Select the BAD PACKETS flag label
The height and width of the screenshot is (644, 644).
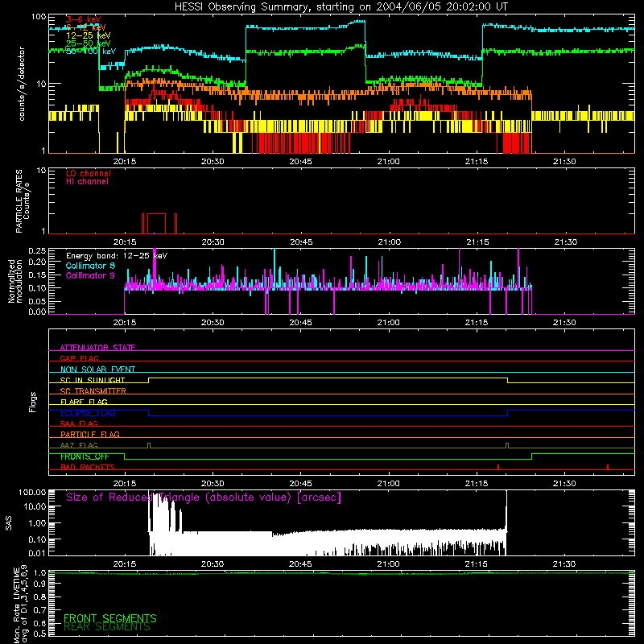click(88, 467)
